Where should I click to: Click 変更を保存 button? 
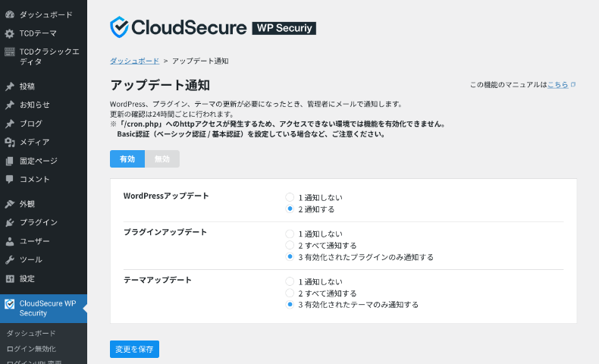[134, 349]
